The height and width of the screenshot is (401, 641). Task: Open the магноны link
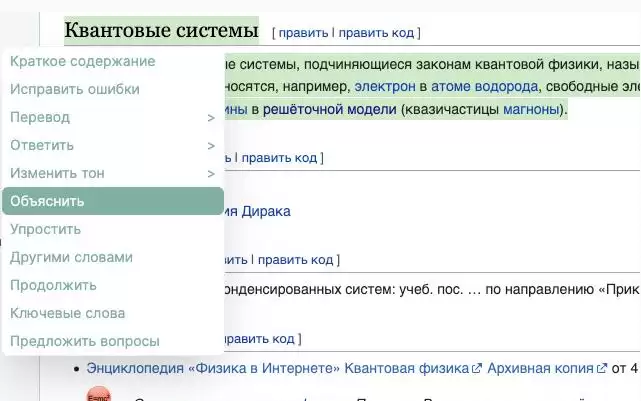[531, 110]
